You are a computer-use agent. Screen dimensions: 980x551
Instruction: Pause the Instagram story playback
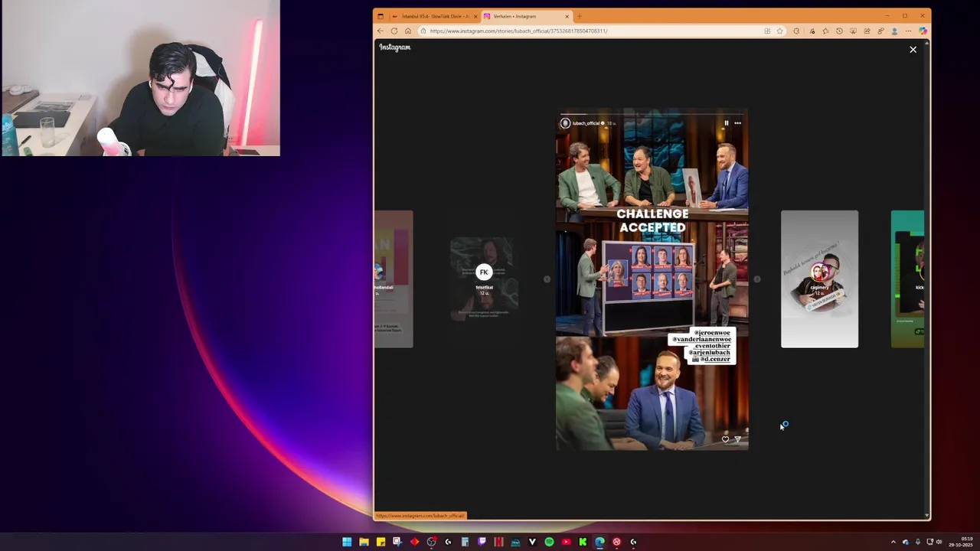[x=727, y=123]
